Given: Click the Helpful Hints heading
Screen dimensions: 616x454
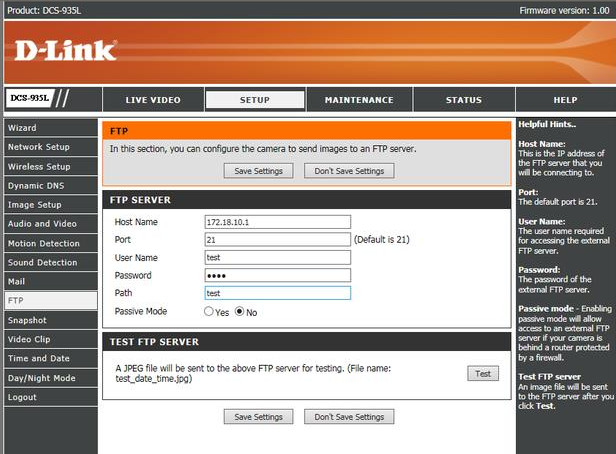Looking at the screenshot, I should click(x=547, y=124).
